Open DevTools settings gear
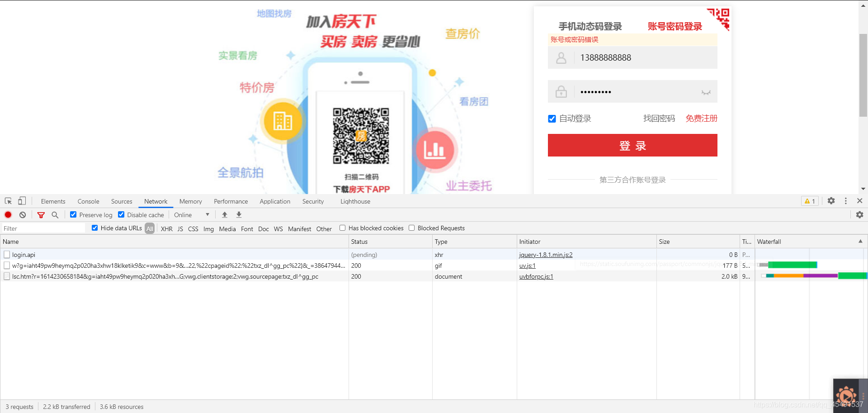This screenshot has width=868, height=413. [831, 201]
